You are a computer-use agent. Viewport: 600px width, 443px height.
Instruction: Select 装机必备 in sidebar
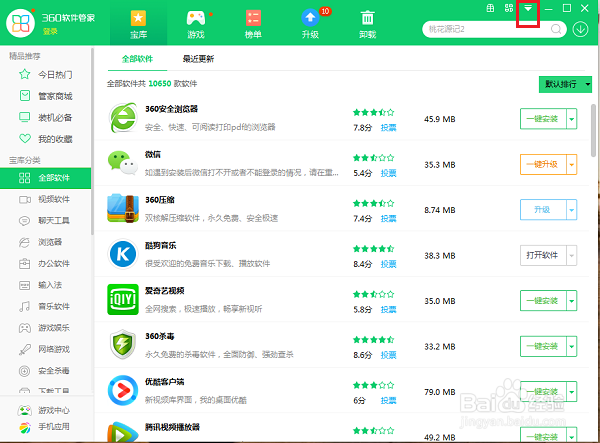tap(46, 117)
